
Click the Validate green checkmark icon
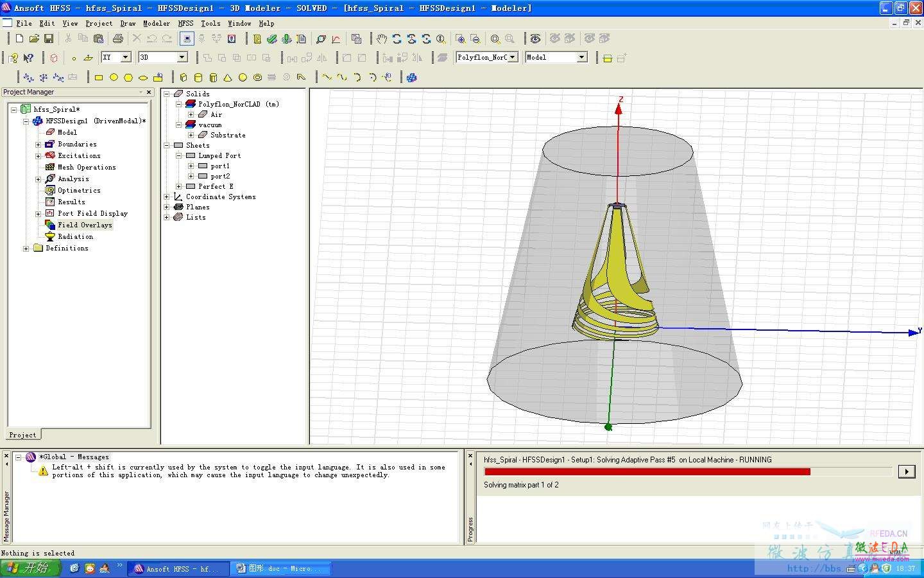(x=272, y=39)
